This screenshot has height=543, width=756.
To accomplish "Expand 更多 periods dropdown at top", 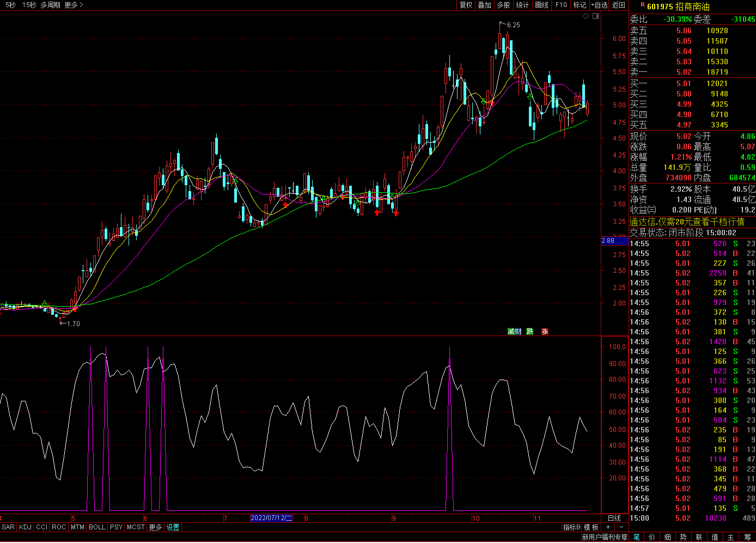I will (x=74, y=5).
